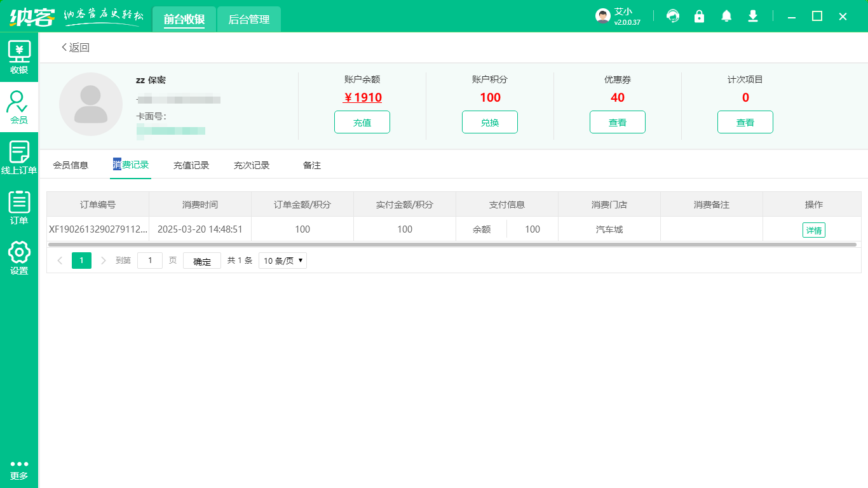Viewport: 868px width, 488px height.
Task: Click the lock screen icon
Action: [x=699, y=16]
